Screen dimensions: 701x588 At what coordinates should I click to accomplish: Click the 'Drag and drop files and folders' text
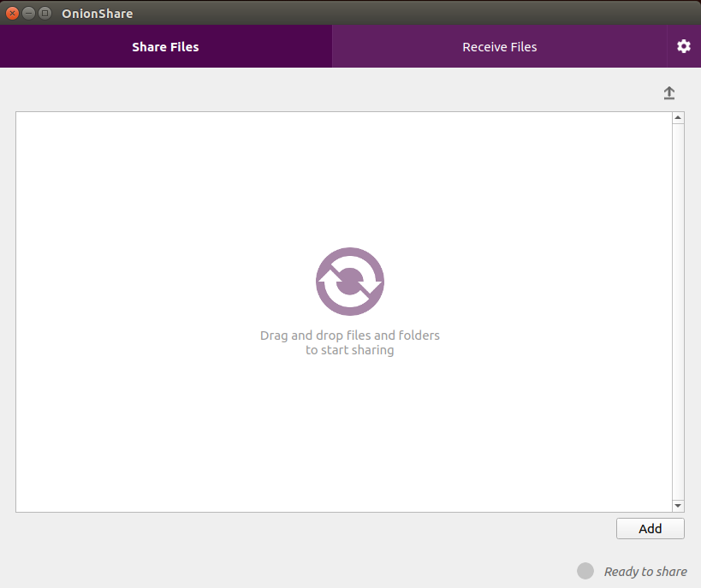349,336
